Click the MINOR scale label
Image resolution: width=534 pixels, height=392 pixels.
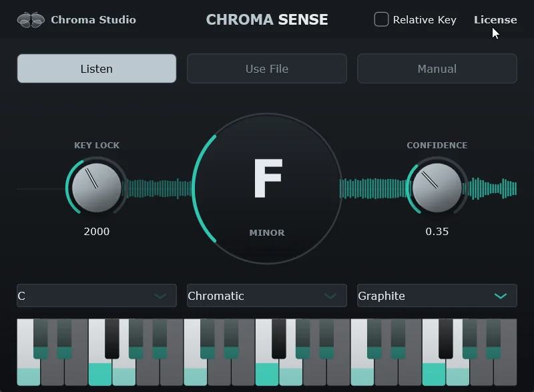pyautogui.click(x=267, y=232)
